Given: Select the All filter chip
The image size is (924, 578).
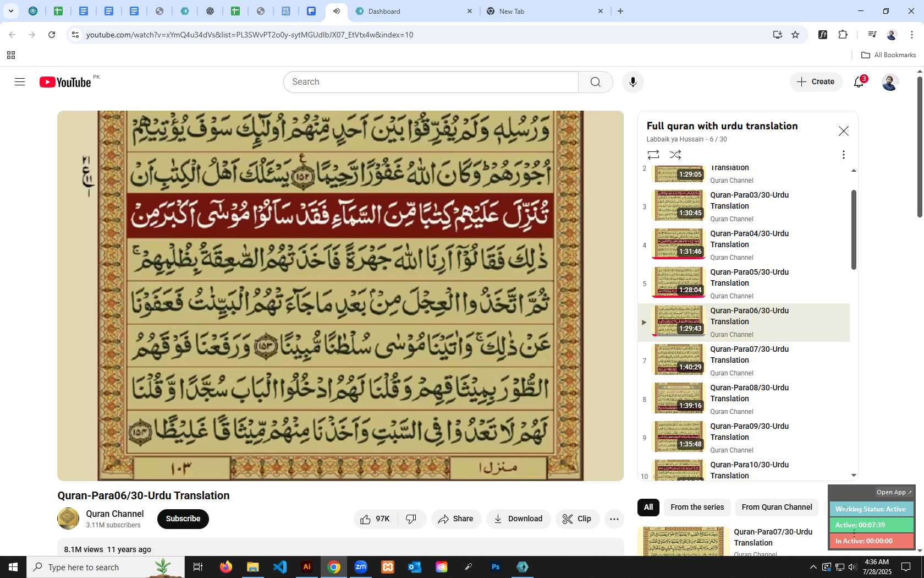Looking at the screenshot, I should (648, 508).
